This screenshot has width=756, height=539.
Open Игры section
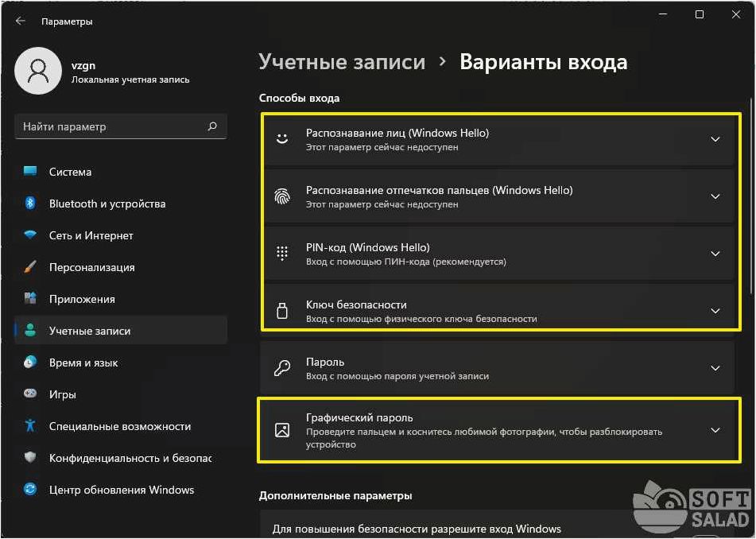(x=121, y=394)
